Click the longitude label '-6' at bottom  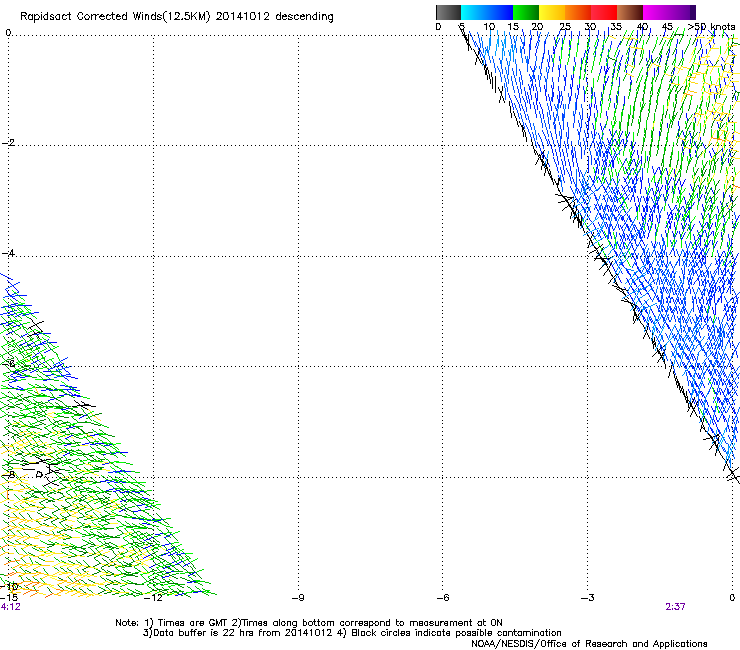tap(443, 598)
